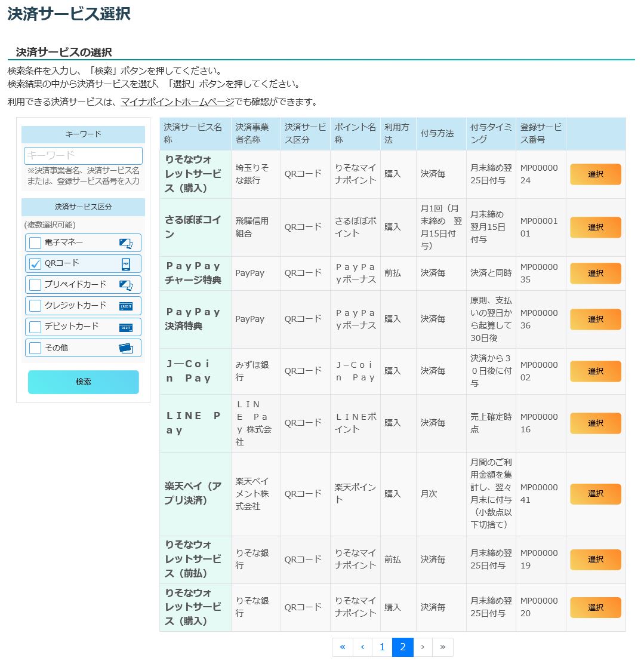Select りそなウォレットサービス（前払） MP0000019

tap(595, 560)
